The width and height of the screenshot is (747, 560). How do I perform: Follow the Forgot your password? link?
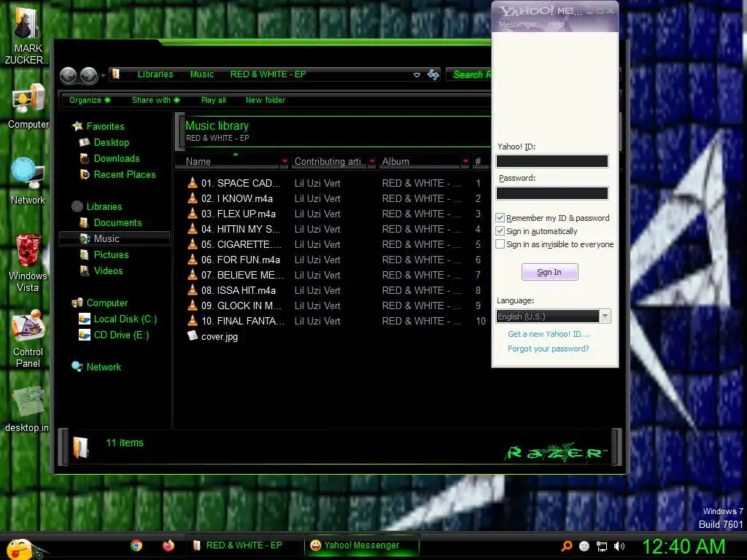[x=548, y=349]
